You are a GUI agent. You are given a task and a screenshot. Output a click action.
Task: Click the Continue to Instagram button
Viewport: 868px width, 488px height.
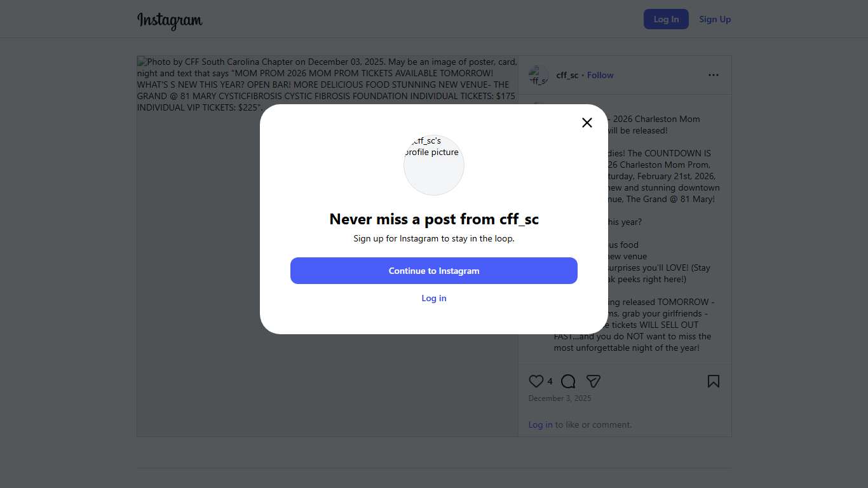(434, 271)
